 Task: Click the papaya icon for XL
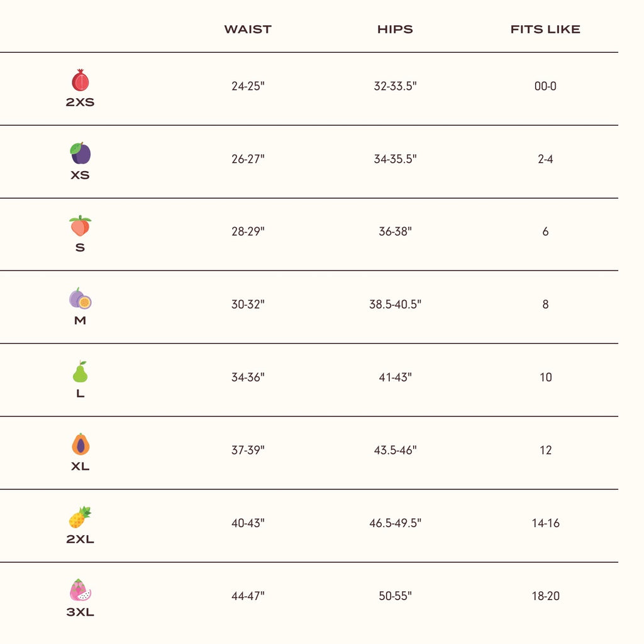pos(80,445)
